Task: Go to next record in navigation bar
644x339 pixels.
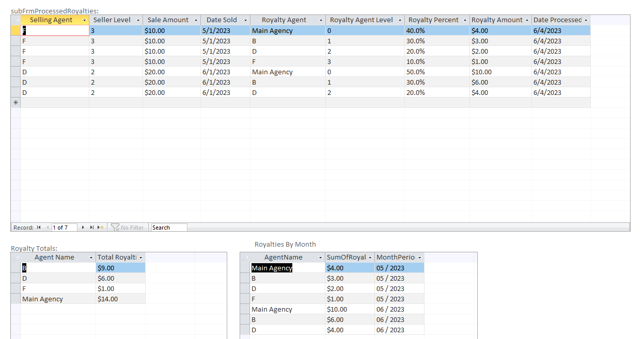Action: pyautogui.click(x=83, y=228)
